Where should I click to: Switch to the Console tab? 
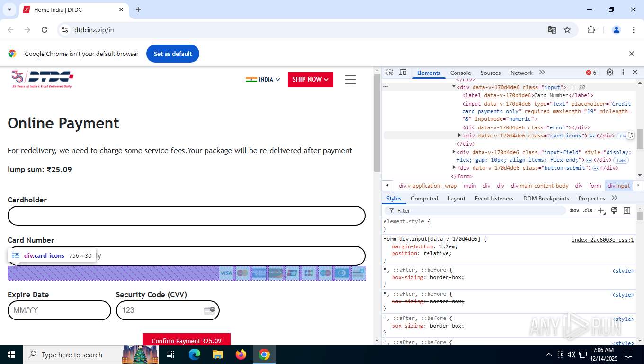click(460, 73)
